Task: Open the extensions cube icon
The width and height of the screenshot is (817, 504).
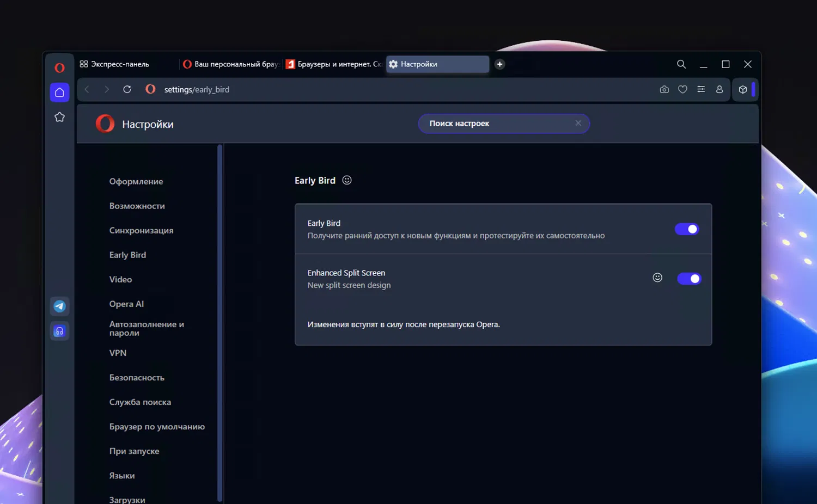Action: pyautogui.click(x=743, y=90)
